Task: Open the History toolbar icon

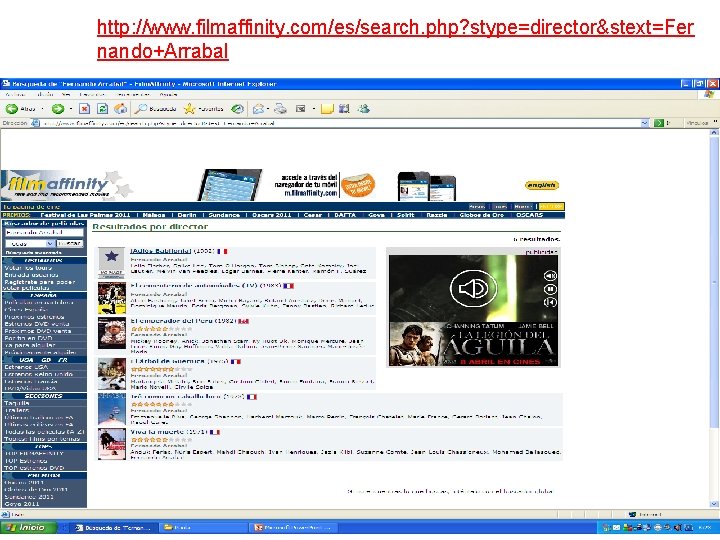Action: (237, 109)
